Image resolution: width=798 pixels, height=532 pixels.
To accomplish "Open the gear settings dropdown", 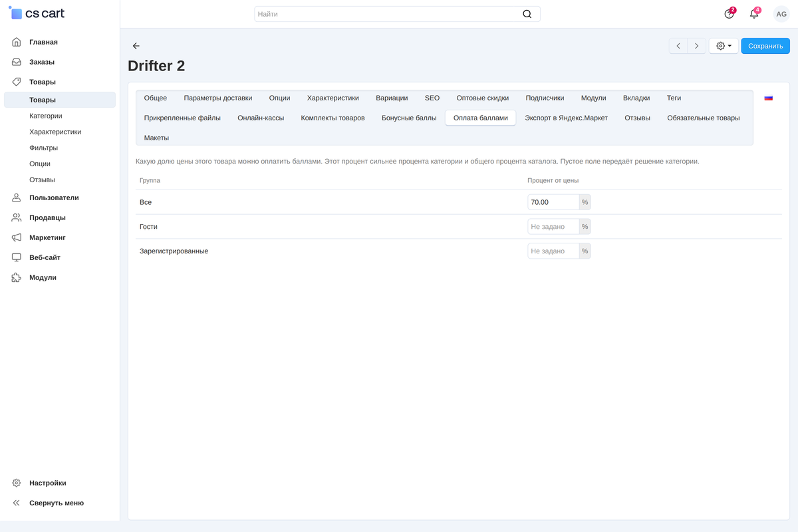I will tap(724, 46).
